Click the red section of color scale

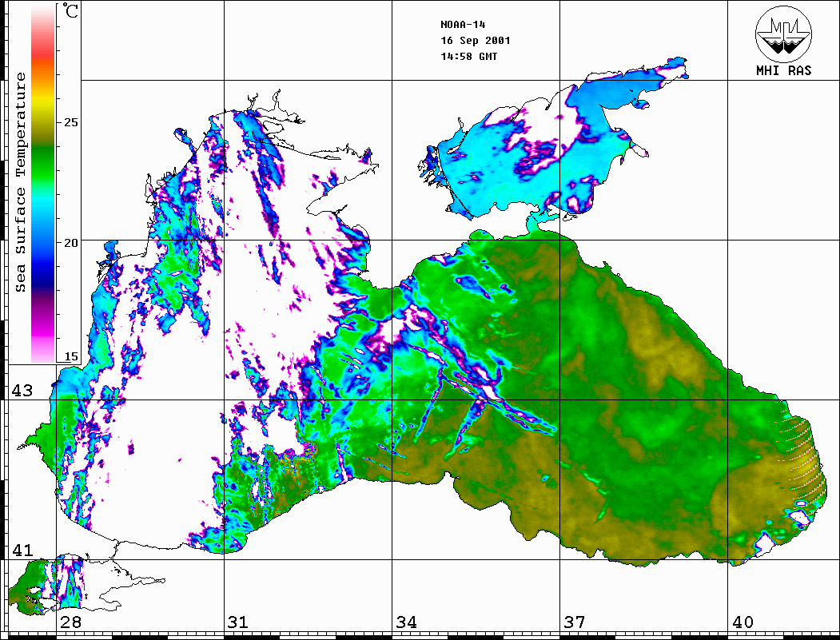43,51
